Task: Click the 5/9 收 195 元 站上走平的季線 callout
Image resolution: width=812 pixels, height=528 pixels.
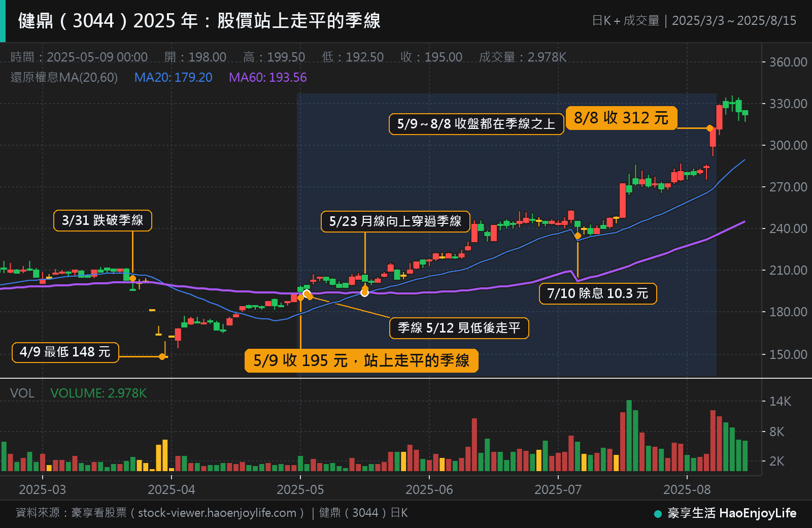Action: click(x=361, y=360)
